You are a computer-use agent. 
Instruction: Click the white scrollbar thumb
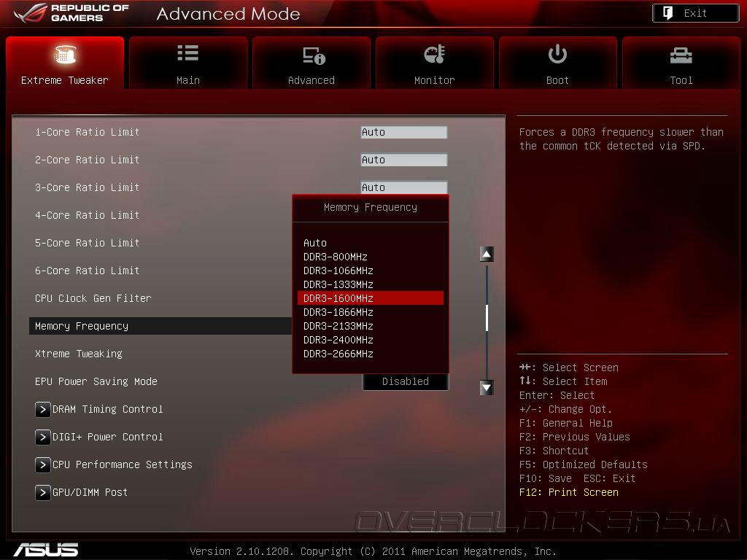tap(487, 318)
